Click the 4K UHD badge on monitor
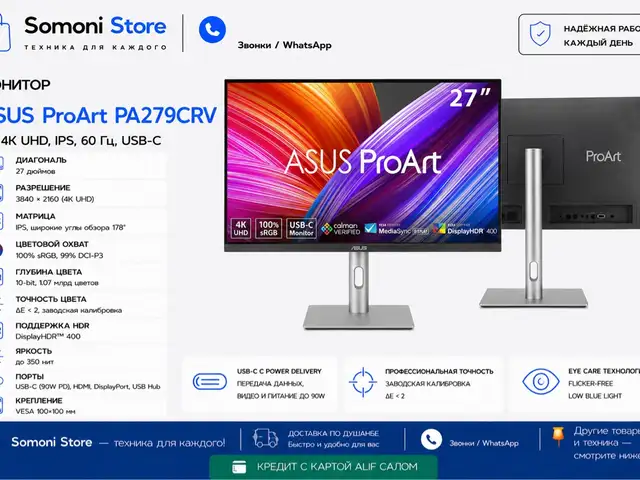Screen dimensions: 640x480 pos(241,229)
